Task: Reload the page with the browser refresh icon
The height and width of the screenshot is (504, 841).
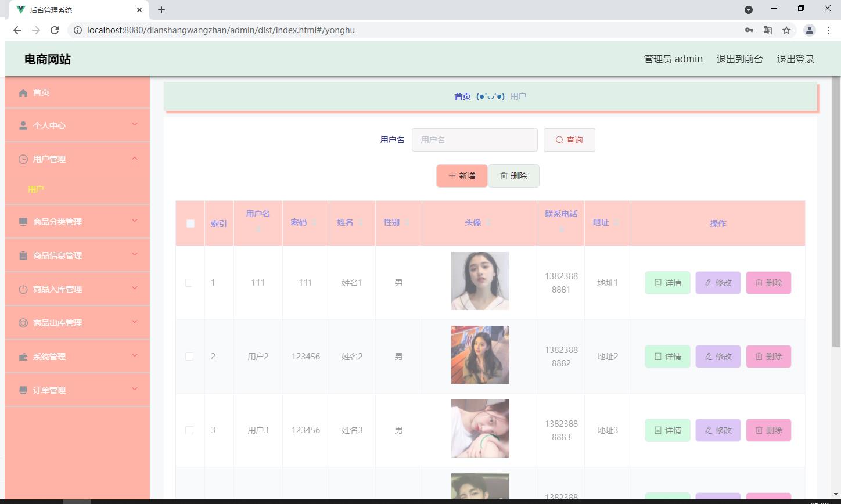Action: pyautogui.click(x=55, y=30)
